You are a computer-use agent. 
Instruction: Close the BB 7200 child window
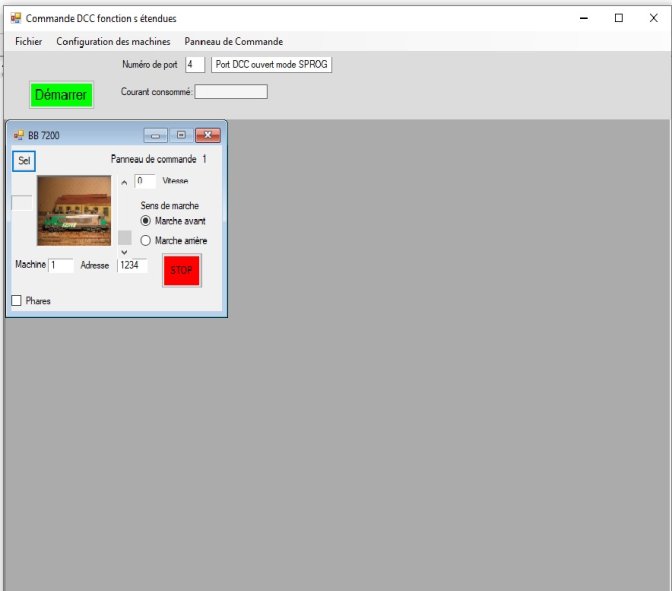click(x=208, y=135)
